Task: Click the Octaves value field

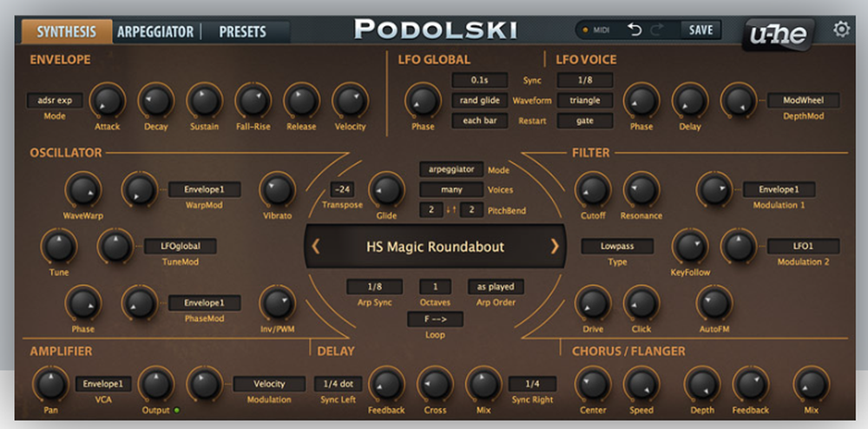Action: (435, 287)
